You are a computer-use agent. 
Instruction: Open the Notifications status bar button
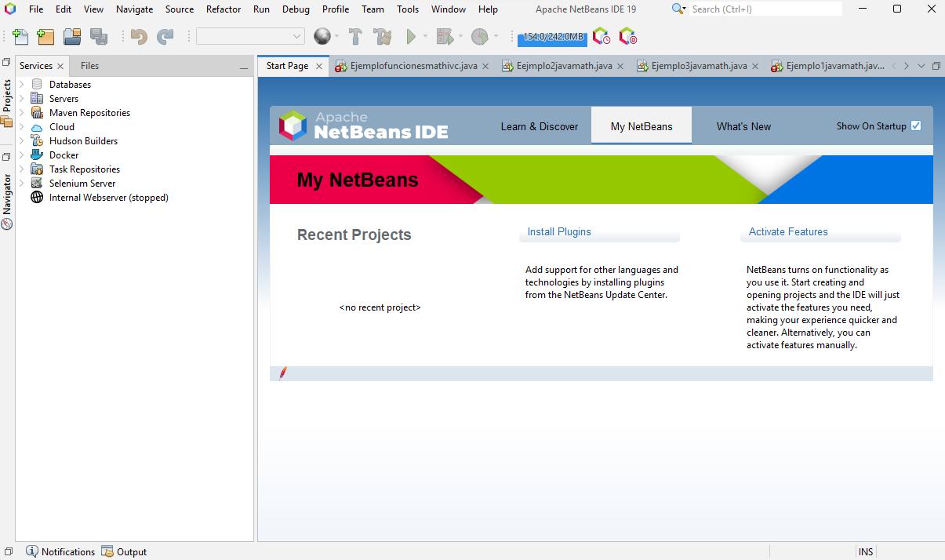click(60, 551)
